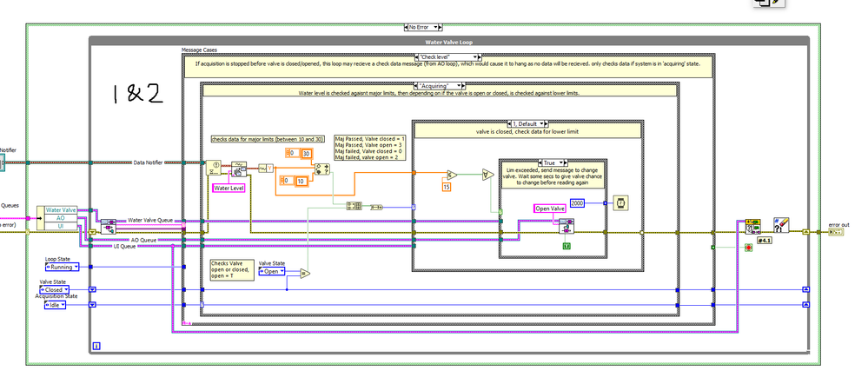Click the Message Cases label
The height and width of the screenshot is (384, 868).
click(x=199, y=50)
